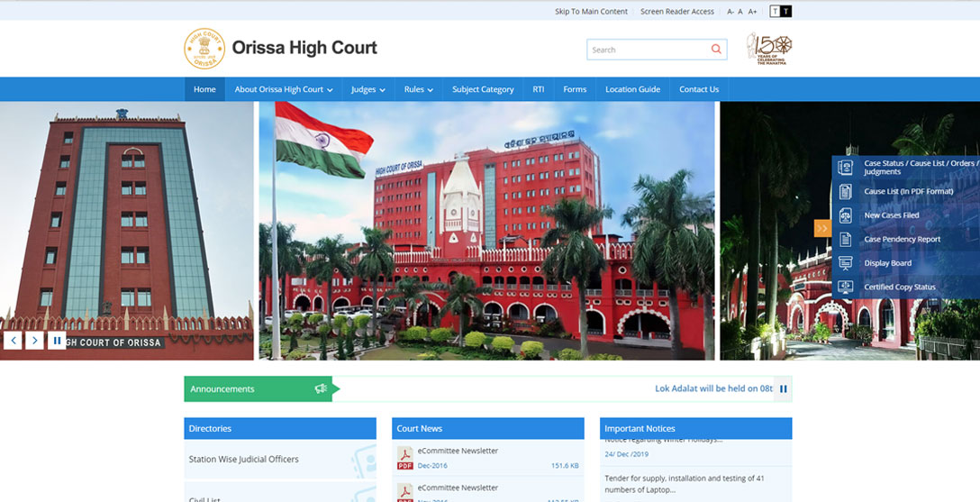Click the Court News section header

[488, 428]
